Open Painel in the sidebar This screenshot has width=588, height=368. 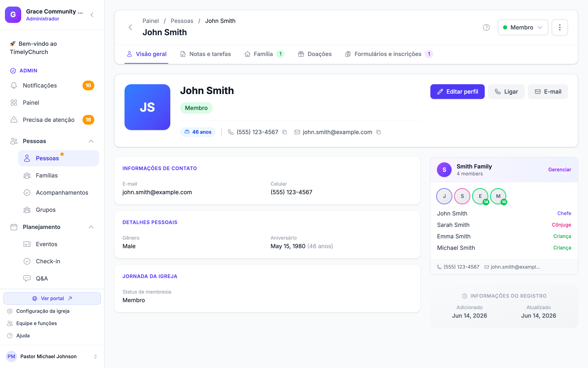[x=52, y=103]
